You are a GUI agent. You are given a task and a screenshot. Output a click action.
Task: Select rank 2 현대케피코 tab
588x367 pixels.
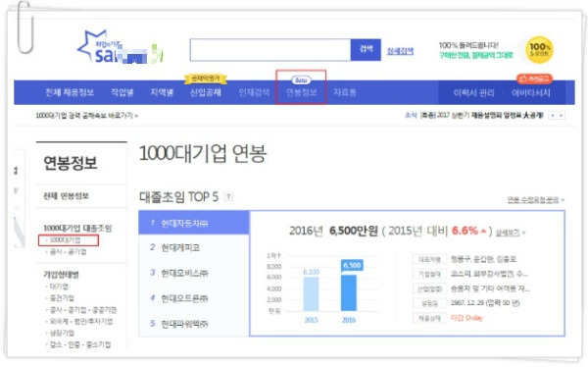[x=193, y=247]
